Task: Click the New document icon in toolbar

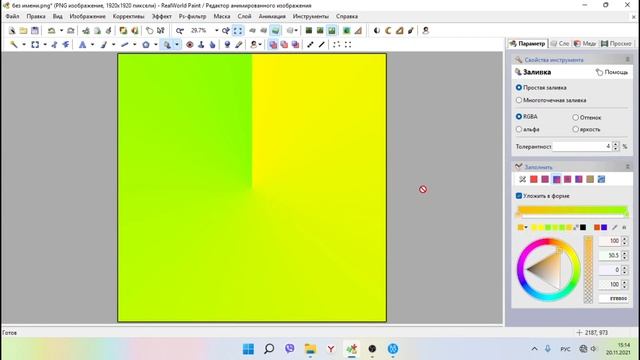Action: pos(12,31)
